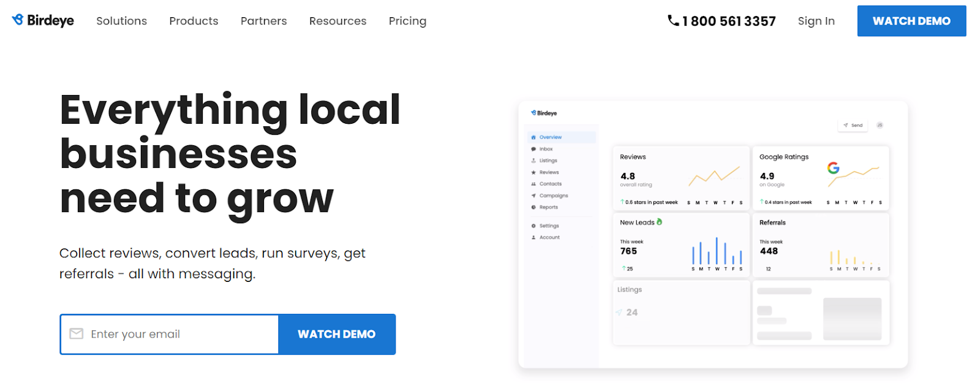Click the green up arrow beside 0.6 stars
The image size is (980, 391).
point(622,202)
